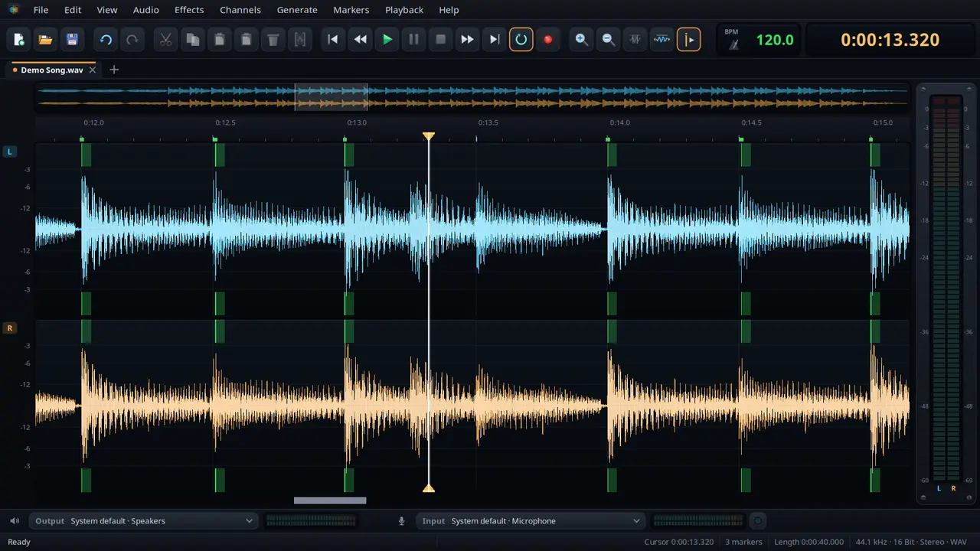Jump to start of the track

333,40
